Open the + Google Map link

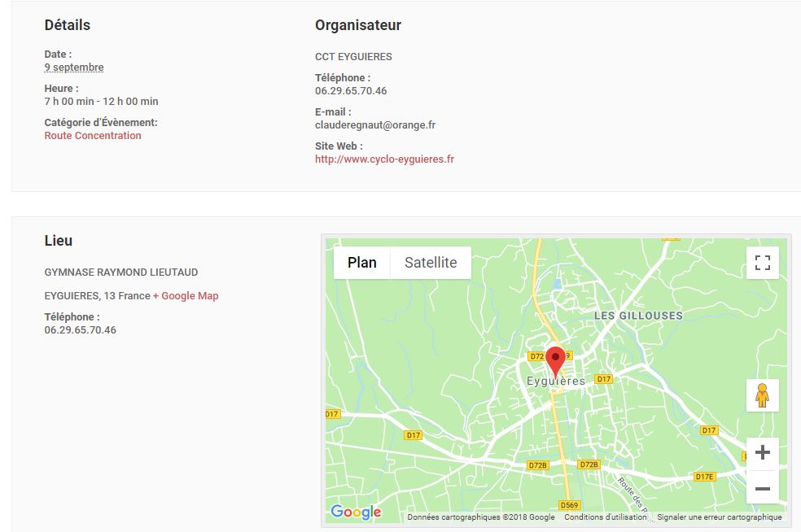186,296
